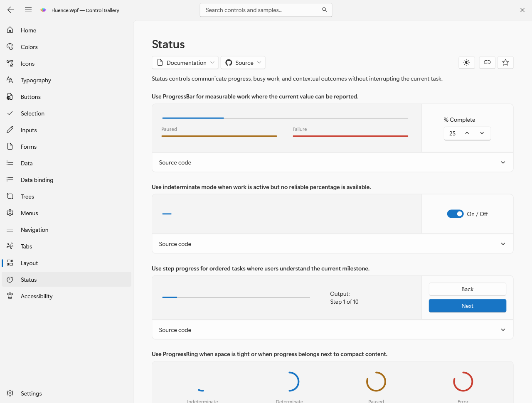The image size is (532, 403).
Task: Click the Next button
Action: 468,306
